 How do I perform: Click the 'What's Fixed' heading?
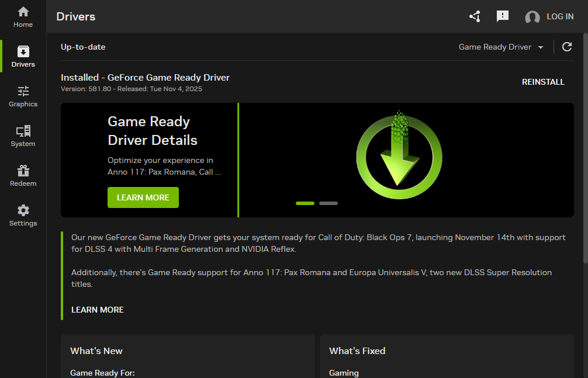(x=357, y=351)
